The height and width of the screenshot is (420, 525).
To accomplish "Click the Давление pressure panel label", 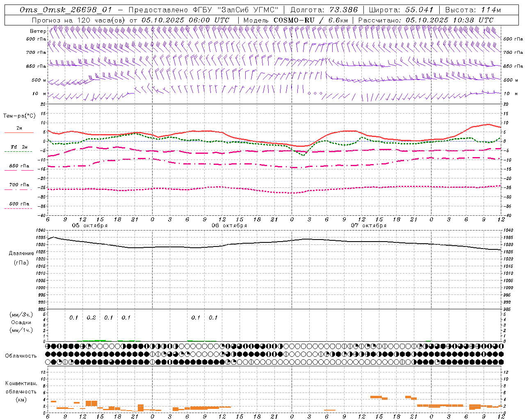I will pos(21,253).
